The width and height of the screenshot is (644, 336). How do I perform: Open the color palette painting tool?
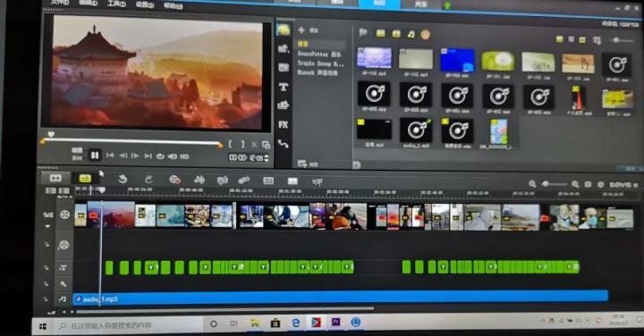175,180
